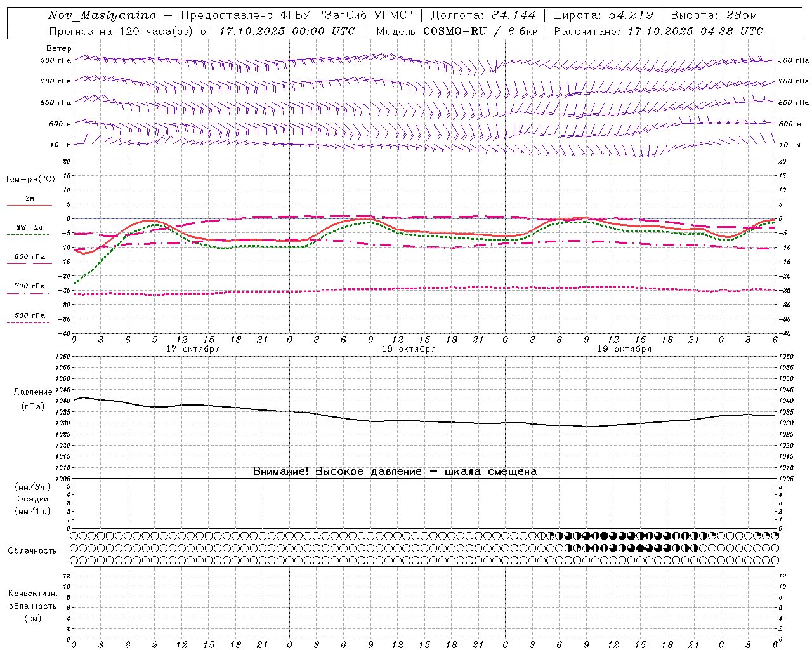This screenshot has width=812, height=650.
Task: Click the 12 value on left convective cloud axis
Action: coord(67,576)
